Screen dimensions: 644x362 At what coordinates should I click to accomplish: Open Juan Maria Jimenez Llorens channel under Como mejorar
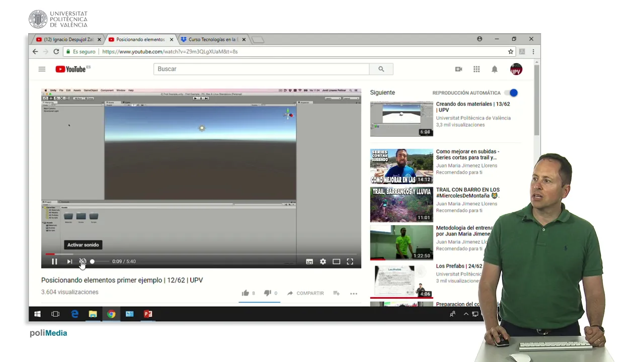coord(466,165)
